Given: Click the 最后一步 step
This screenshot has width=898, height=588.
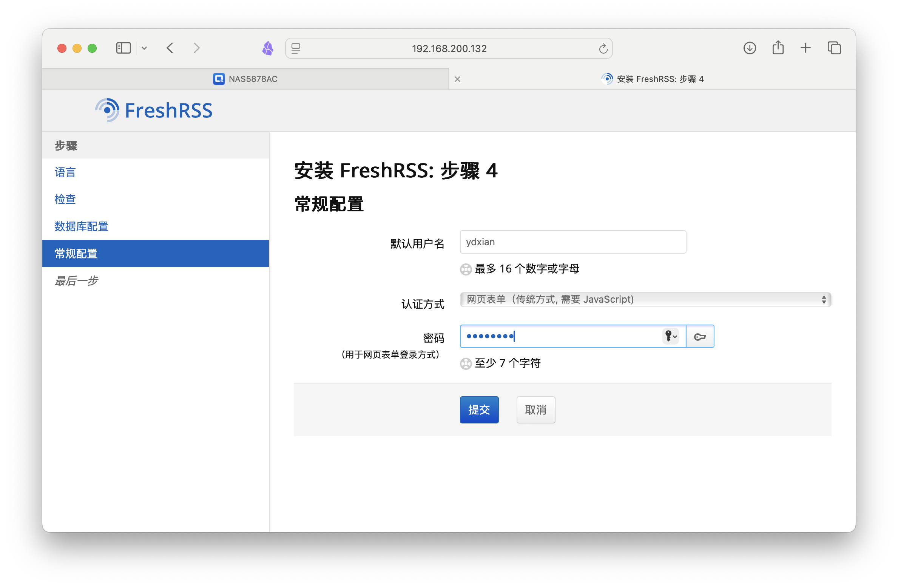Looking at the screenshot, I should [76, 281].
